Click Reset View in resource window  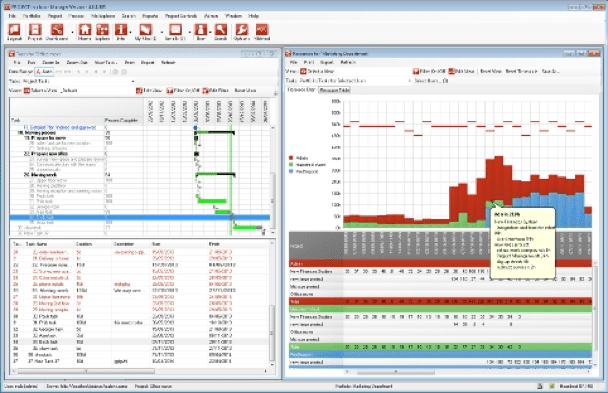[491, 71]
